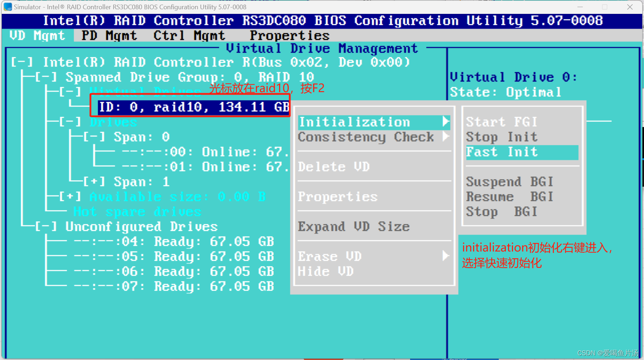Click the Simulator app icon in title bar
The width and height of the screenshot is (644, 360).
7,7
